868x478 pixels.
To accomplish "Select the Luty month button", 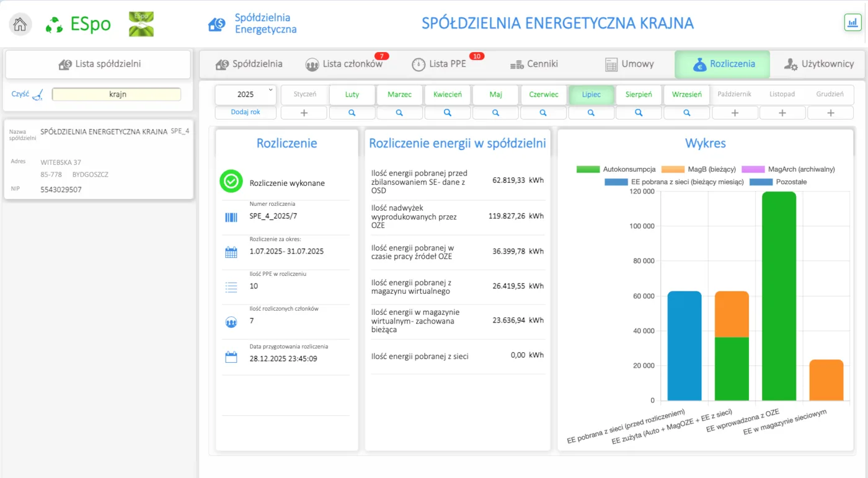I will coord(352,95).
